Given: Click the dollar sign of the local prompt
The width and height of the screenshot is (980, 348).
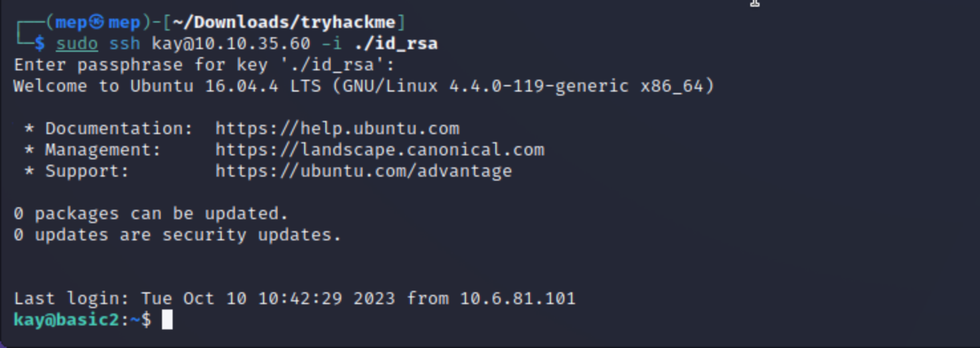Looking at the screenshot, I should 39,44.
